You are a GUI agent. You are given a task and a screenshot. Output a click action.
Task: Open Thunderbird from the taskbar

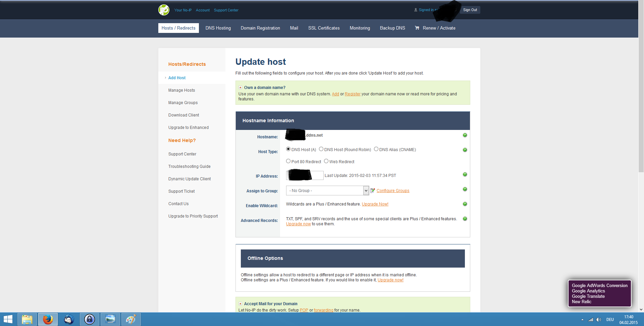click(x=69, y=319)
